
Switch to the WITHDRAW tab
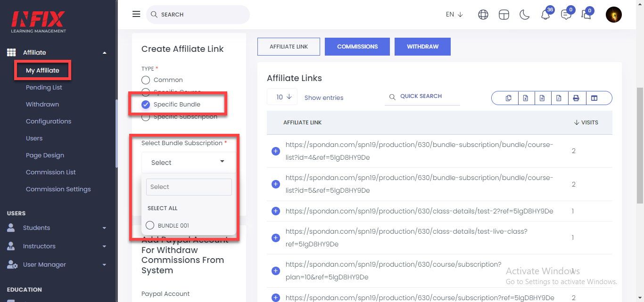click(x=422, y=47)
